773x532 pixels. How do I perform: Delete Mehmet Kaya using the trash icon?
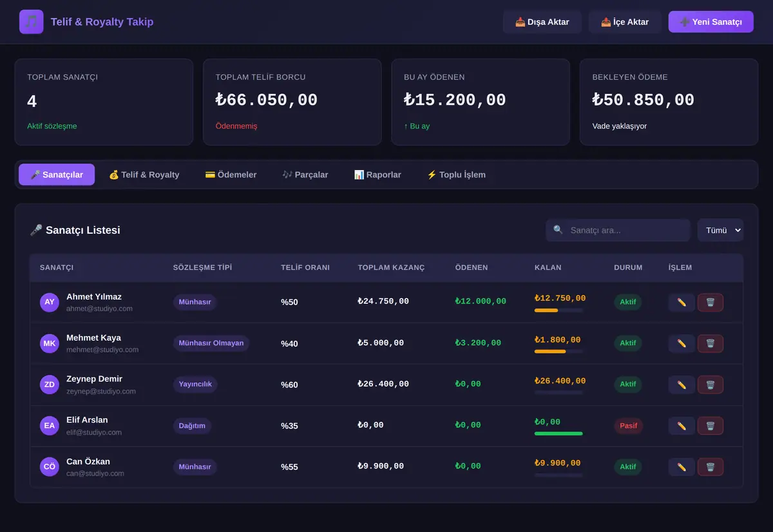[711, 343]
